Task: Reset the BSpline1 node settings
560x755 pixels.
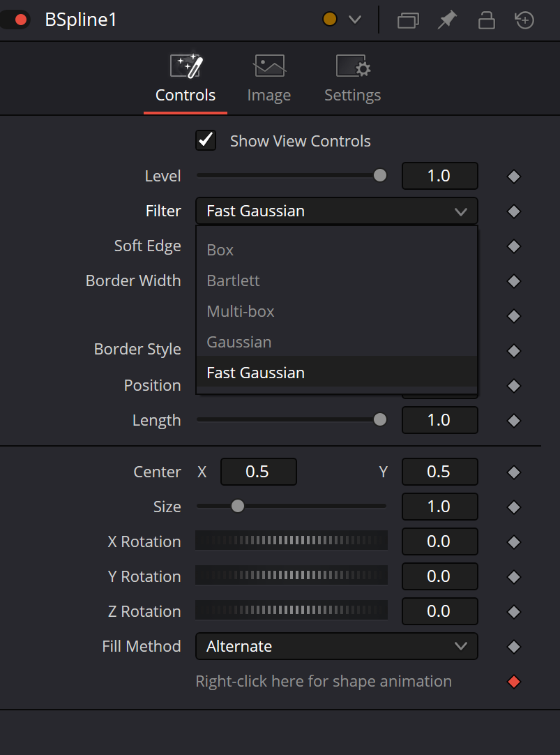Action: tap(524, 20)
